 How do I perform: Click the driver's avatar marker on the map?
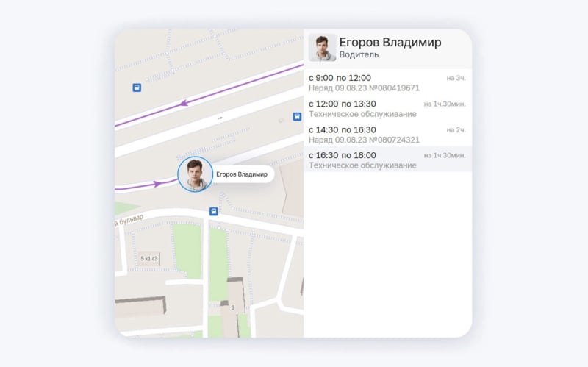click(195, 174)
